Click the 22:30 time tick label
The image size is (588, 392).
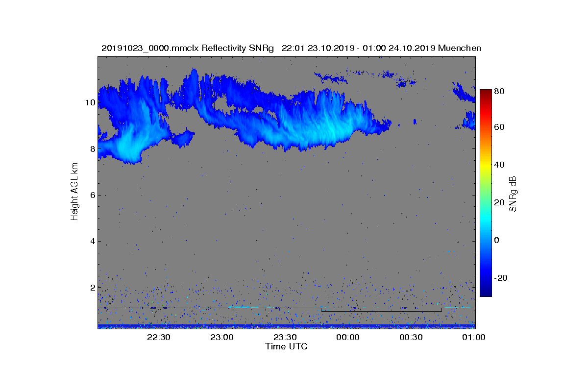coord(158,337)
